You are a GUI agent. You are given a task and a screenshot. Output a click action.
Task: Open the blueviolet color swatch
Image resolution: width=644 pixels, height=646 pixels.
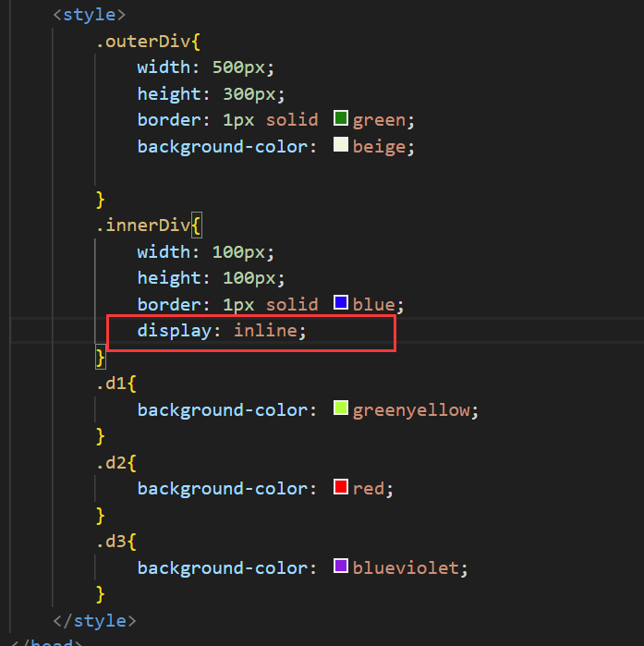[x=340, y=567]
